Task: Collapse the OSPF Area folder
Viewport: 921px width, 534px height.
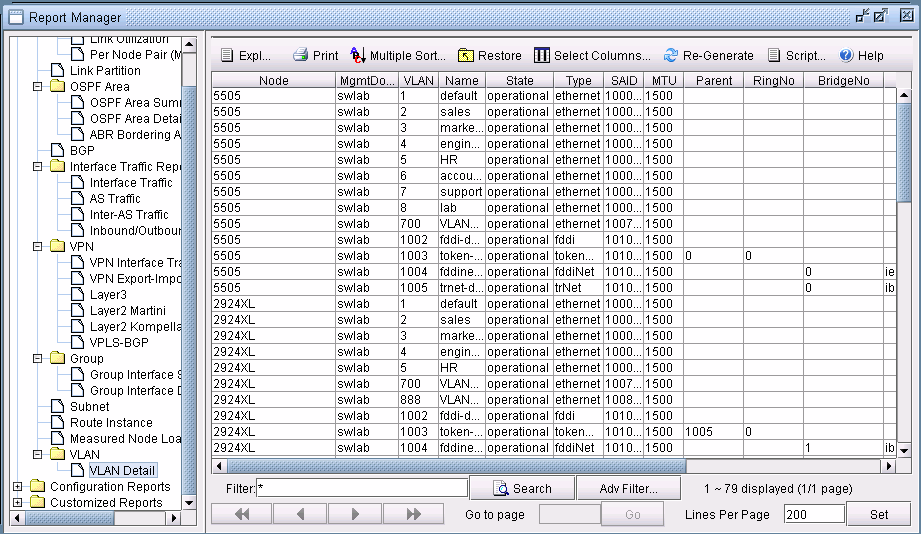Action: (37, 87)
